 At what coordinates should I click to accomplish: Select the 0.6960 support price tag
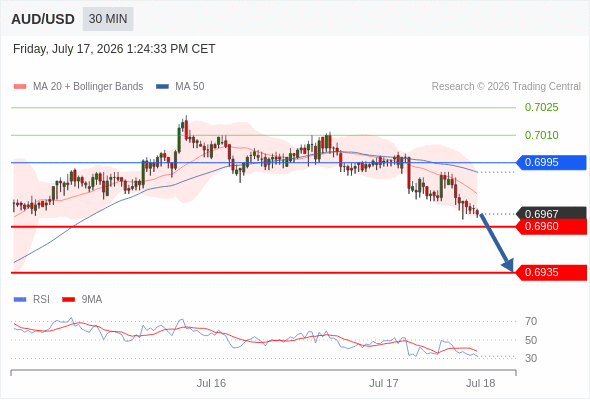pos(551,227)
